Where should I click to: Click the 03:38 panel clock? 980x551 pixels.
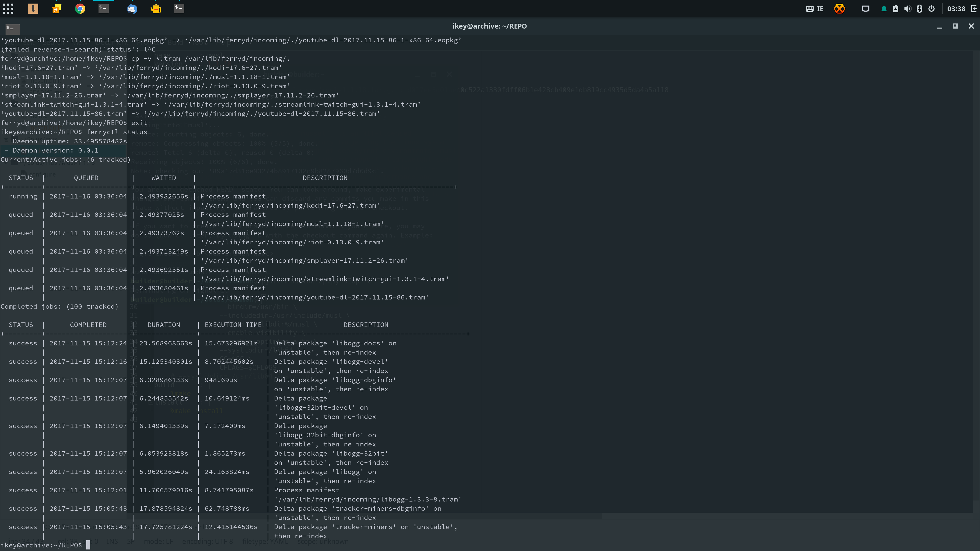pyautogui.click(x=956, y=9)
